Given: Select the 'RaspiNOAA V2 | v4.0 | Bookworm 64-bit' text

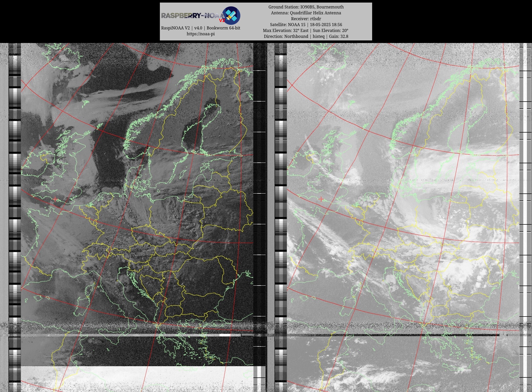Looking at the screenshot, I should click(201, 28).
